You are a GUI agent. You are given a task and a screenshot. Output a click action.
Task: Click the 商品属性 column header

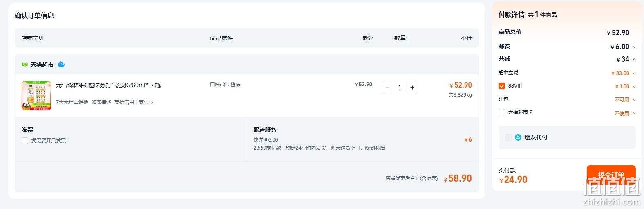[x=221, y=38]
